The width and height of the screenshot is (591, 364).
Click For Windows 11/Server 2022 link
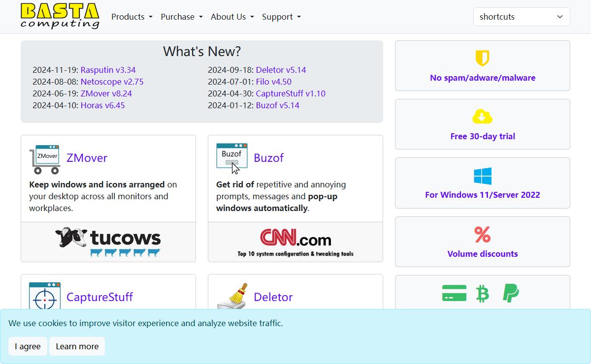[x=483, y=195]
